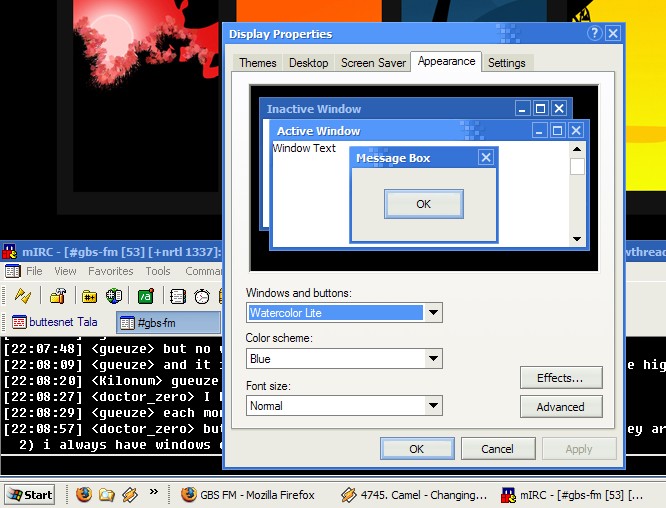
Task: Click the Display Properties help question-mark button
Action: click(x=595, y=33)
